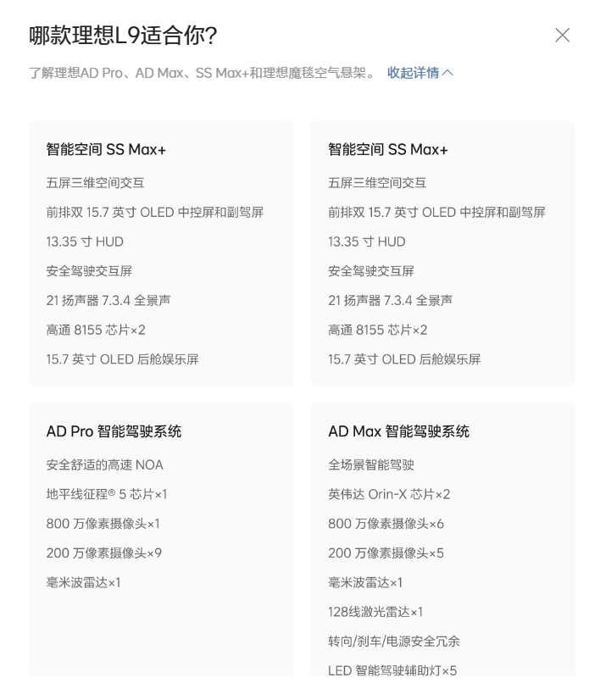The width and height of the screenshot is (600, 700).
Task: Click 200 万像素摄像头×9 line
Action: (x=103, y=553)
